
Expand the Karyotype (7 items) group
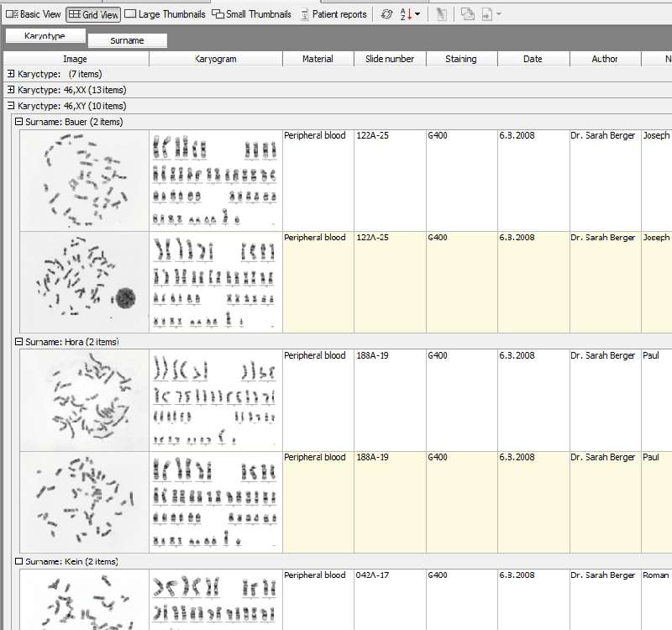point(11,74)
